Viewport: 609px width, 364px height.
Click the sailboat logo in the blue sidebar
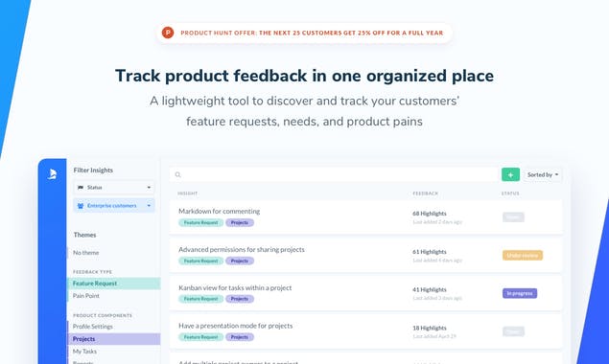coord(52,174)
